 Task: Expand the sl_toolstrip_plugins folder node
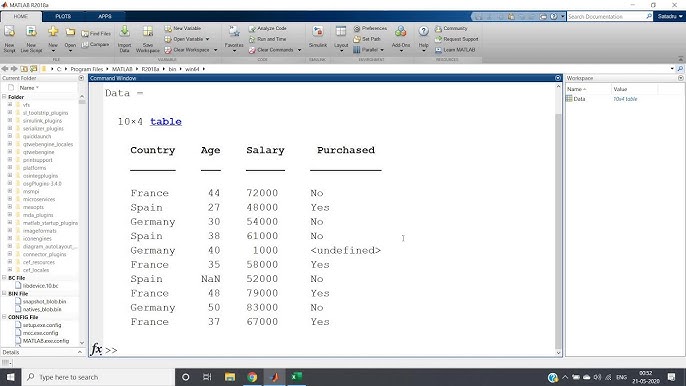(10, 113)
